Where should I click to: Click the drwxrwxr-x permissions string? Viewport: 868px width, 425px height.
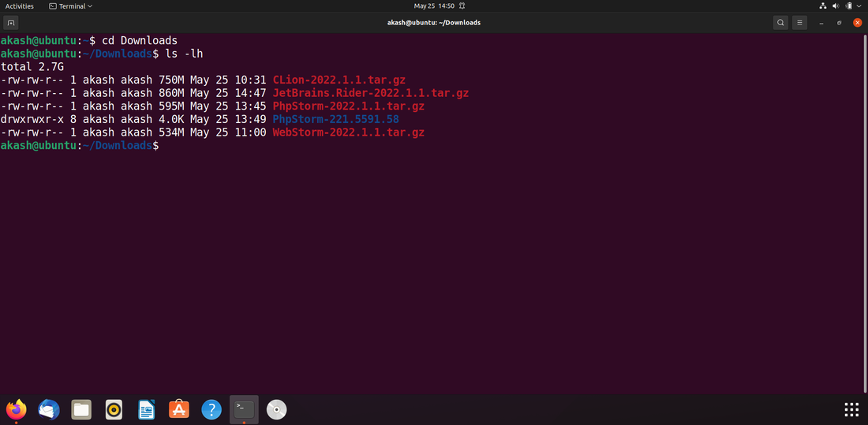point(32,120)
